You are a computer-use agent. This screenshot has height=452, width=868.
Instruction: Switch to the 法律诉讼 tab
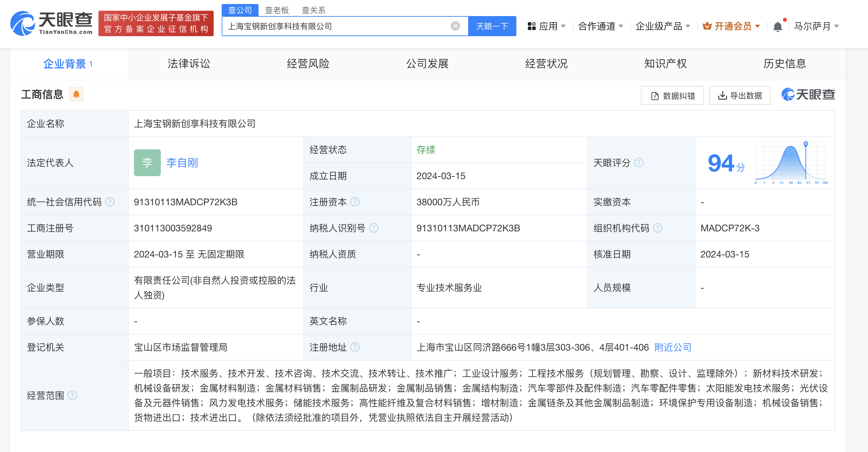pos(189,64)
